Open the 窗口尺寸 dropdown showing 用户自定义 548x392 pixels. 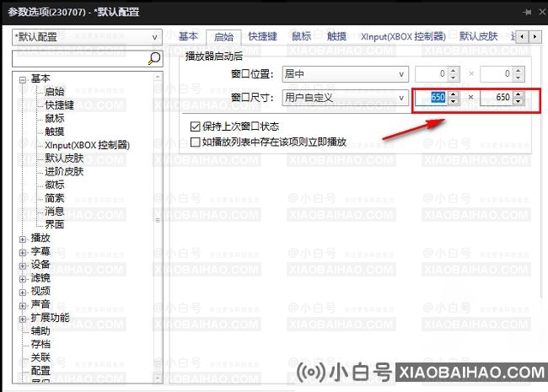point(345,98)
